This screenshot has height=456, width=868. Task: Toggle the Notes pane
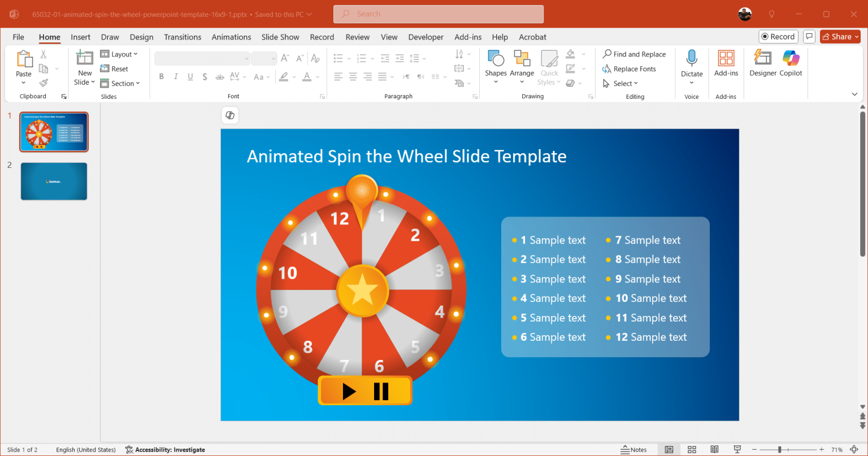[x=635, y=449]
